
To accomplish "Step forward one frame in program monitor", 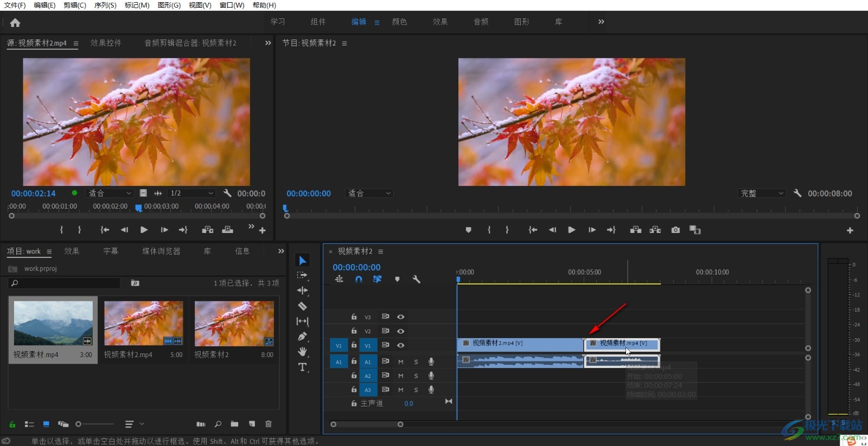I will click(x=592, y=230).
